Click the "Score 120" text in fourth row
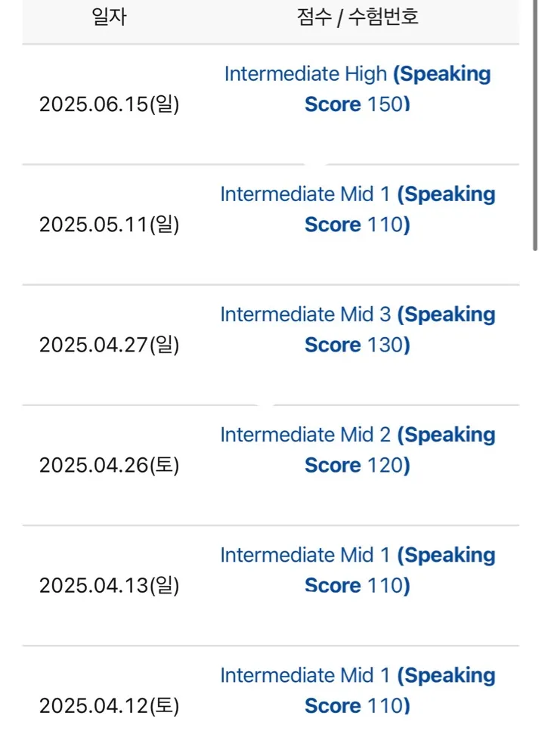542x756 pixels. click(x=357, y=465)
